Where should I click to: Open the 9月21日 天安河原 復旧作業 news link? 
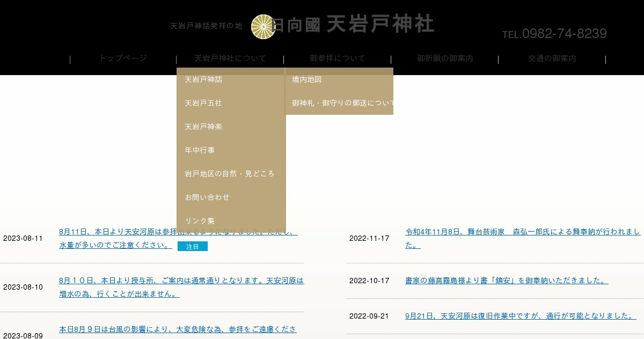pos(520,316)
